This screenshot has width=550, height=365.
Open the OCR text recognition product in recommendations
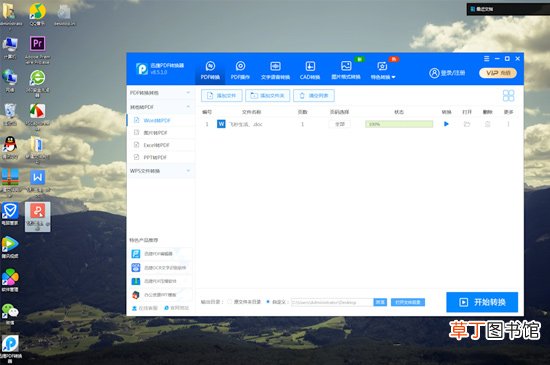(x=161, y=268)
